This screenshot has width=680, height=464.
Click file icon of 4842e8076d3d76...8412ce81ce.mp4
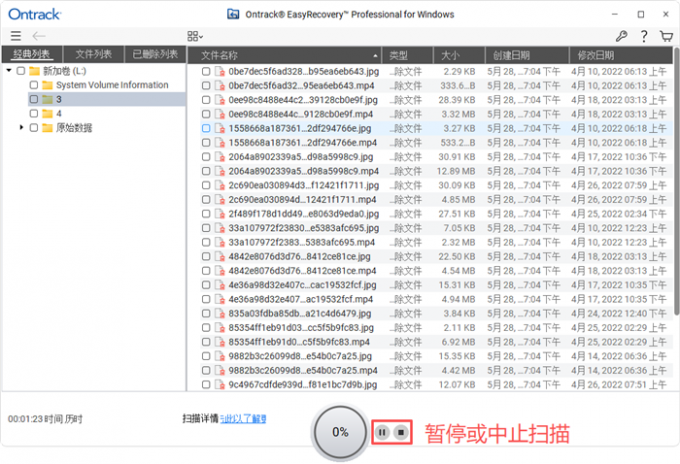(x=220, y=271)
